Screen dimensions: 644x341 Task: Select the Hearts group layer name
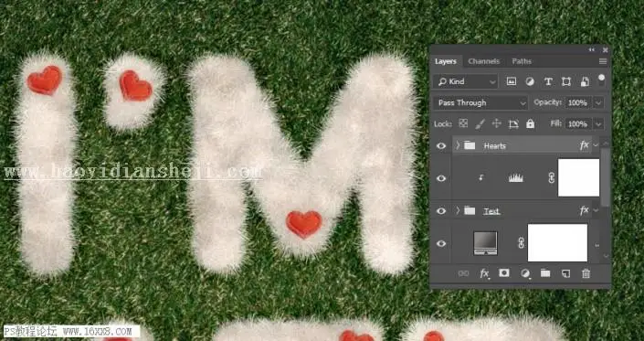tap(495, 146)
